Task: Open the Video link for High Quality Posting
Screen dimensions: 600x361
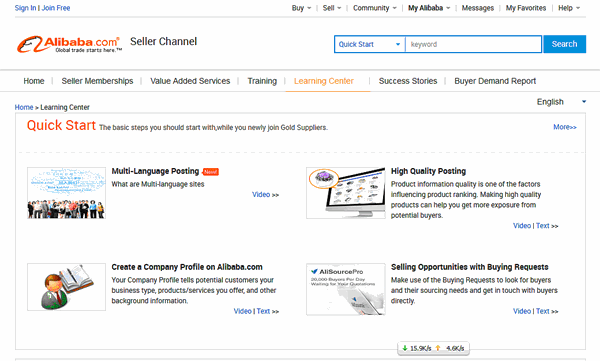Action: [x=522, y=225]
